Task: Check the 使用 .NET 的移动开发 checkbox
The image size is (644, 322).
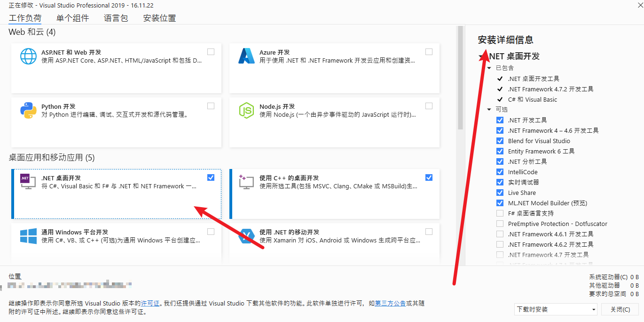Action: tap(429, 232)
